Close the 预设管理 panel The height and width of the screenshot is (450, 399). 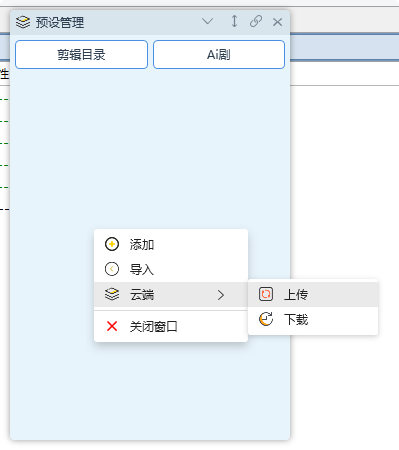(277, 22)
